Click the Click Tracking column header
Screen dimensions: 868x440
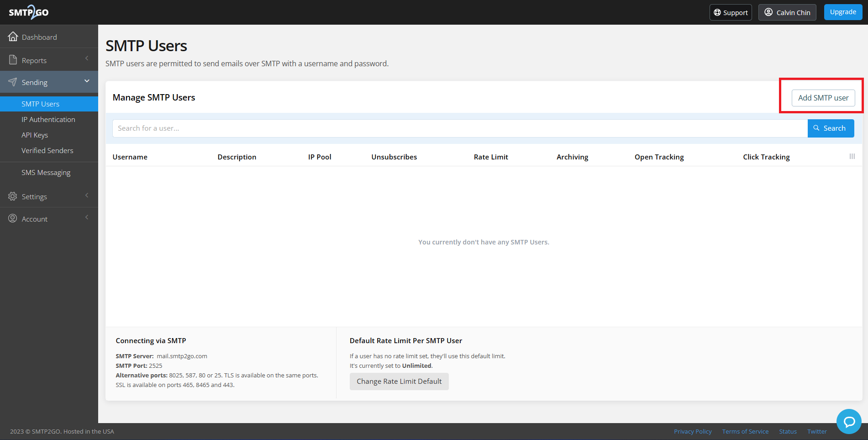coord(766,157)
